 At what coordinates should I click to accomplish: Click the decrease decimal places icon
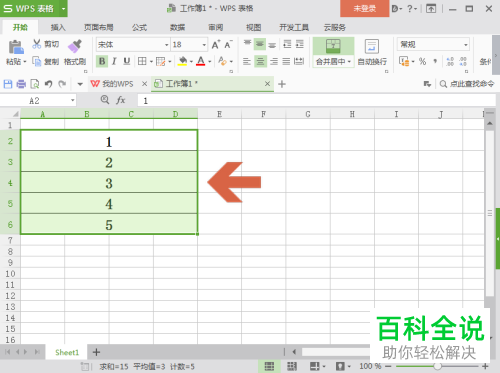(x=463, y=61)
